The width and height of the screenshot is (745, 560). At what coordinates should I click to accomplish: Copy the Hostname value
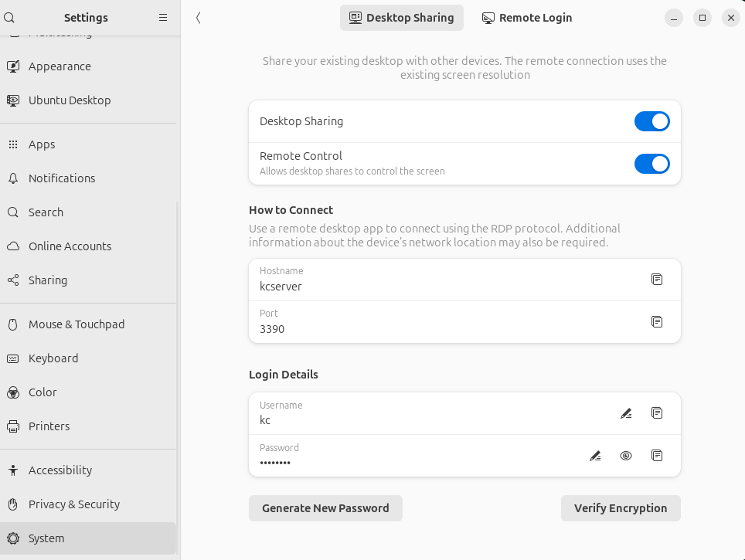point(657,280)
